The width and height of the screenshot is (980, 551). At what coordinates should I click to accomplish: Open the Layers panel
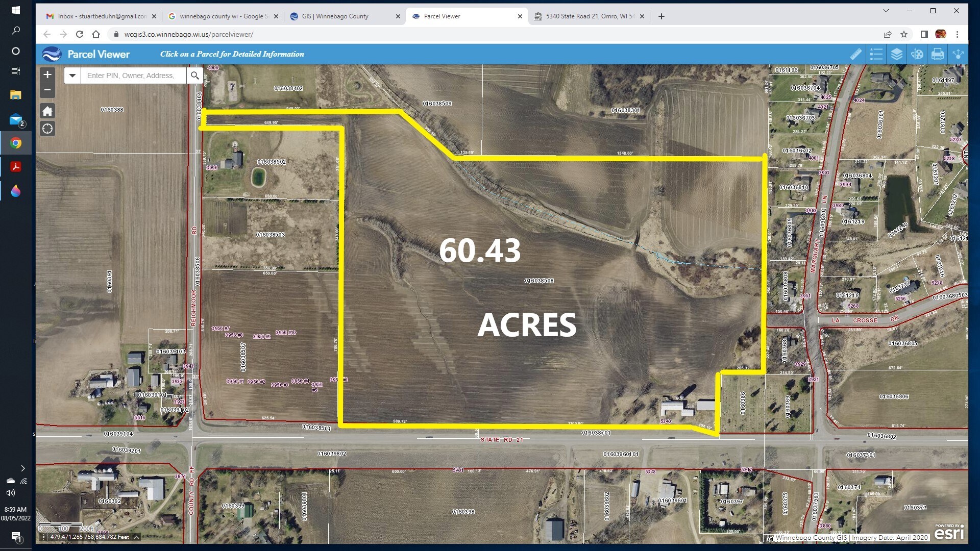click(x=897, y=54)
